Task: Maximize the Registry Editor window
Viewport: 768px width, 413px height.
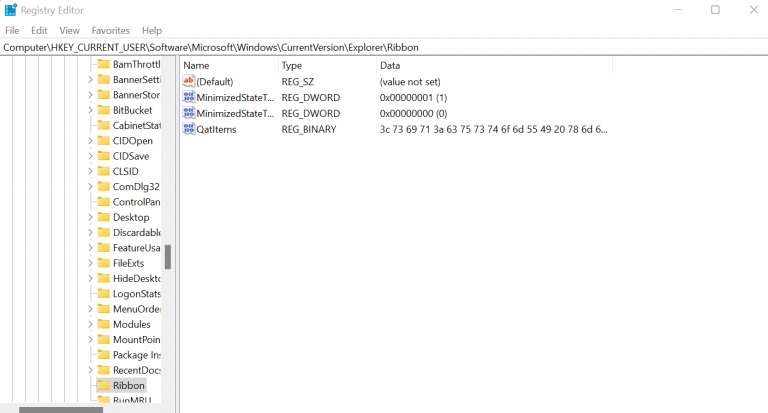Action: pyautogui.click(x=715, y=10)
